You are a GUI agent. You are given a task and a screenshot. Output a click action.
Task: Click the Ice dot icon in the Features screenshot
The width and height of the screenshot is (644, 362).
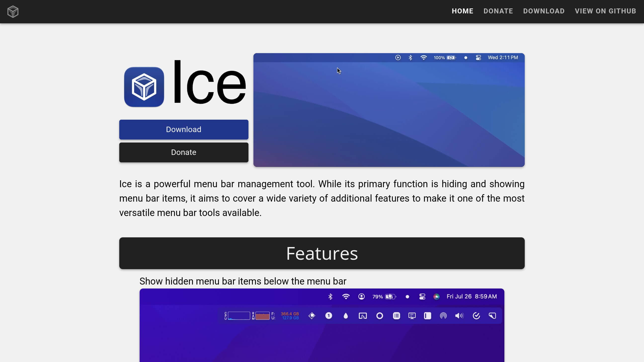click(407, 297)
